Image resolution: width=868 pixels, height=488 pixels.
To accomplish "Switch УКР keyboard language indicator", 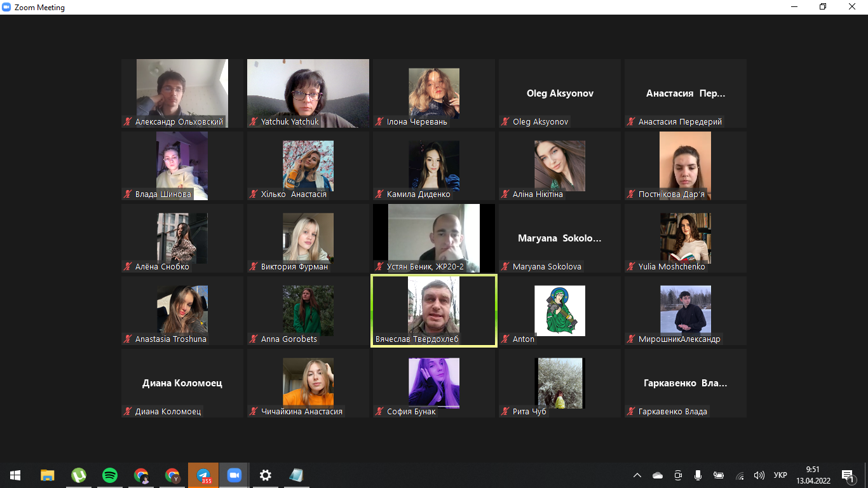I will tap(780, 475).
